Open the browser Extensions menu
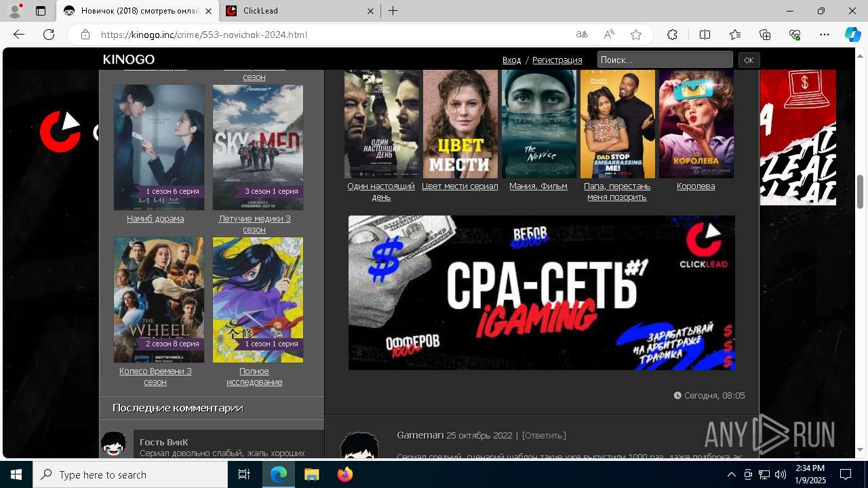Viewport: 868px width, 488px height. pos(672,35)
